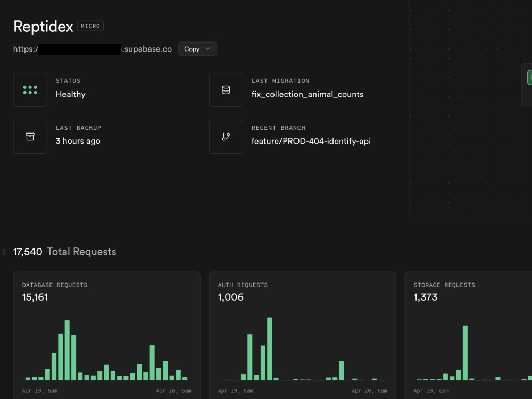
Task: Click the Recent Branch git icon
Action: click(226, 137)
